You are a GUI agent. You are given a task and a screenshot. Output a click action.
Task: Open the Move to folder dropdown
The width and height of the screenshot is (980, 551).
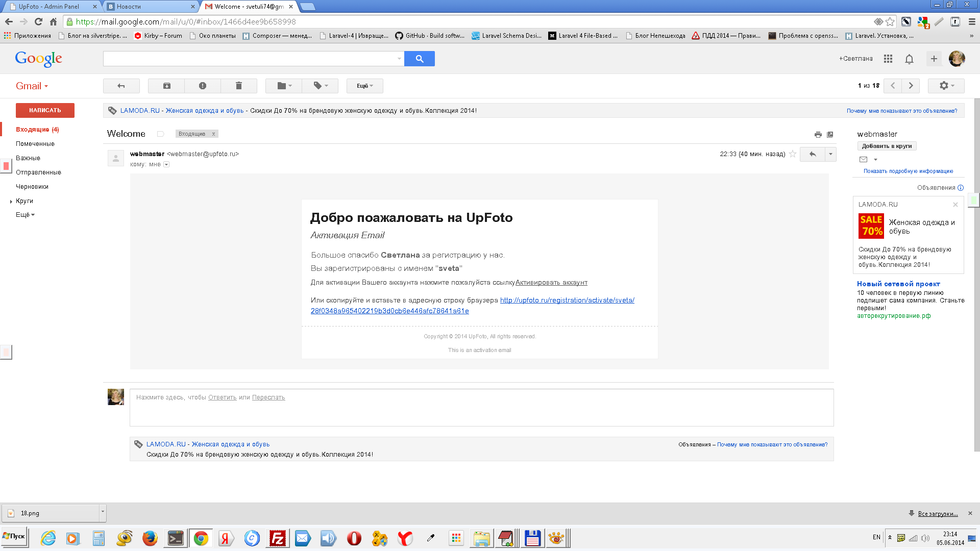click(x=284, y=86)
